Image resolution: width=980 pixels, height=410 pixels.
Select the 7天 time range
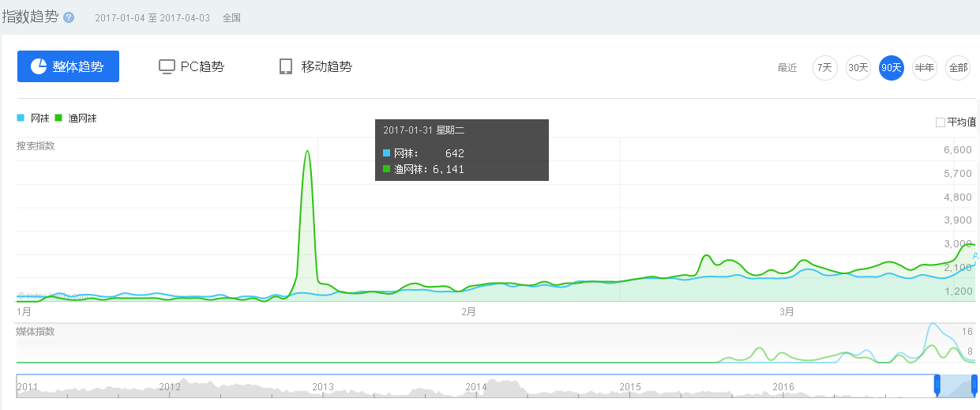click(x=824, y=68)
